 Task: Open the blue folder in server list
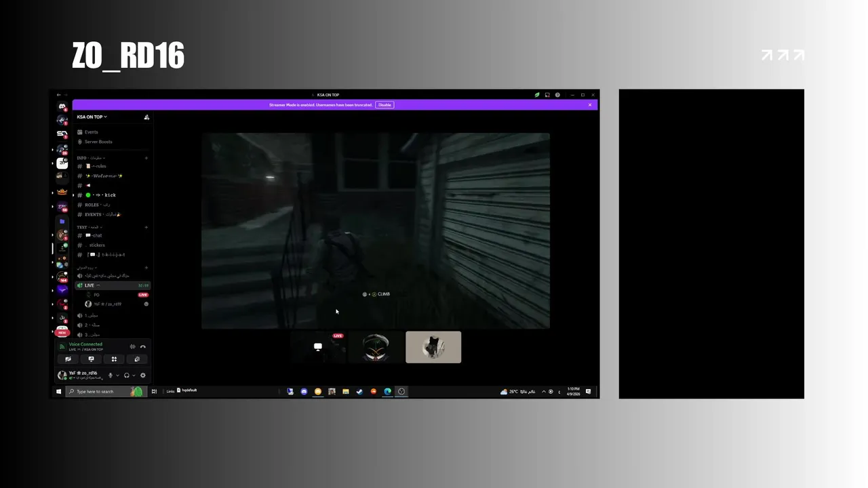62,221
